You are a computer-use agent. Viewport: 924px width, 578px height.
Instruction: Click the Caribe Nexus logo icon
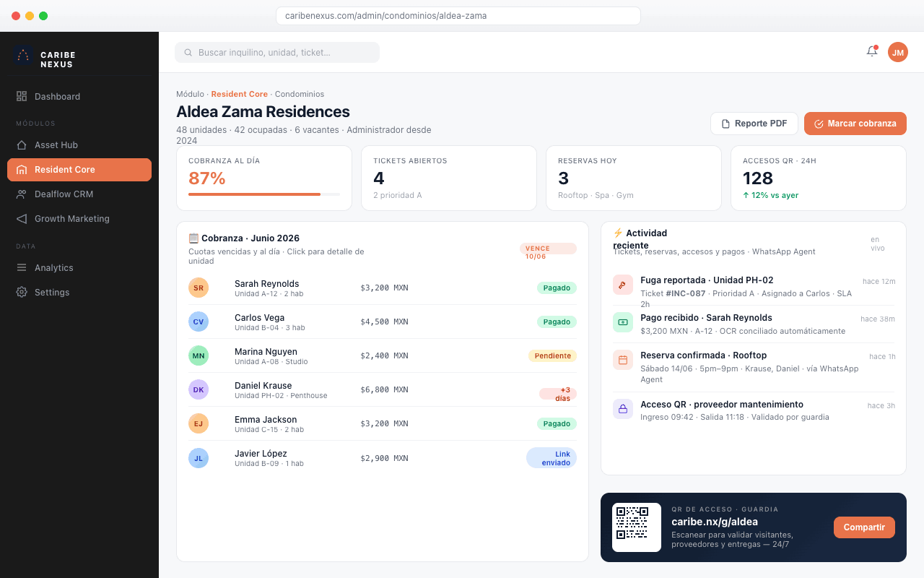(22, 56)
